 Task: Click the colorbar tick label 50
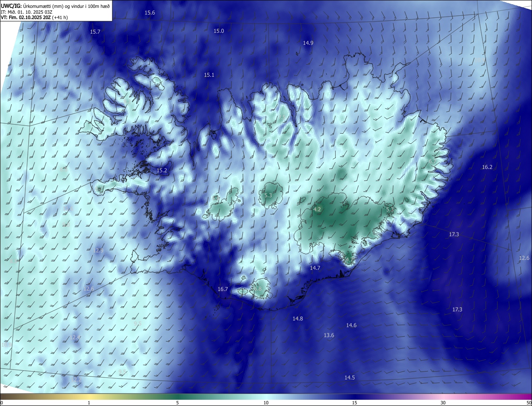click(x=529, y=403)
